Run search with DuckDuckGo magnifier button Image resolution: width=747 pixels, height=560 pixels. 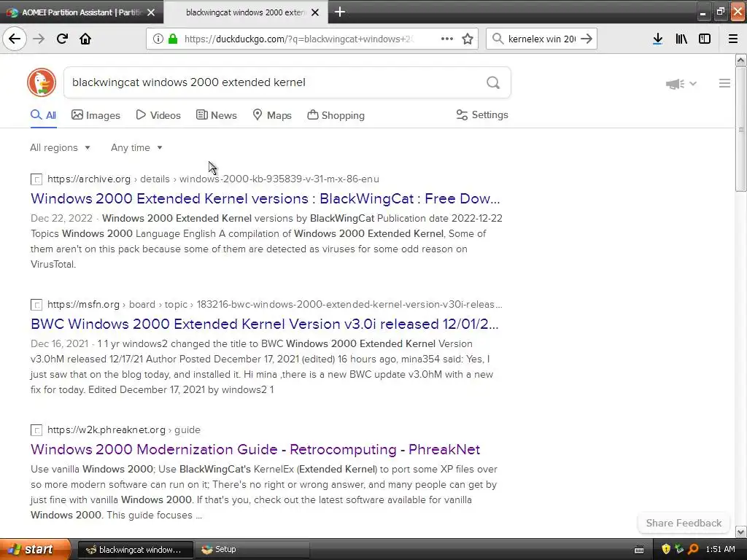pos(493,82)
